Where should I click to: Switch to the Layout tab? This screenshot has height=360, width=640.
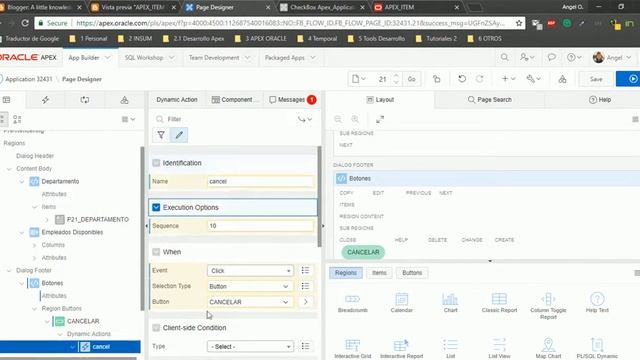(380, 100)
